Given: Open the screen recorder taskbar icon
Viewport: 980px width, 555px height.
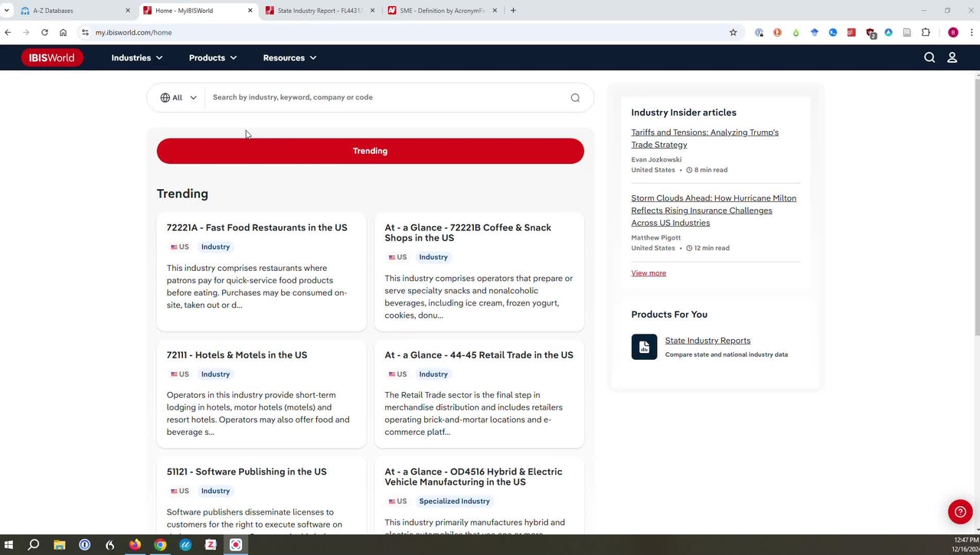Looking at the screenshot, I should [x=236, y=545].
